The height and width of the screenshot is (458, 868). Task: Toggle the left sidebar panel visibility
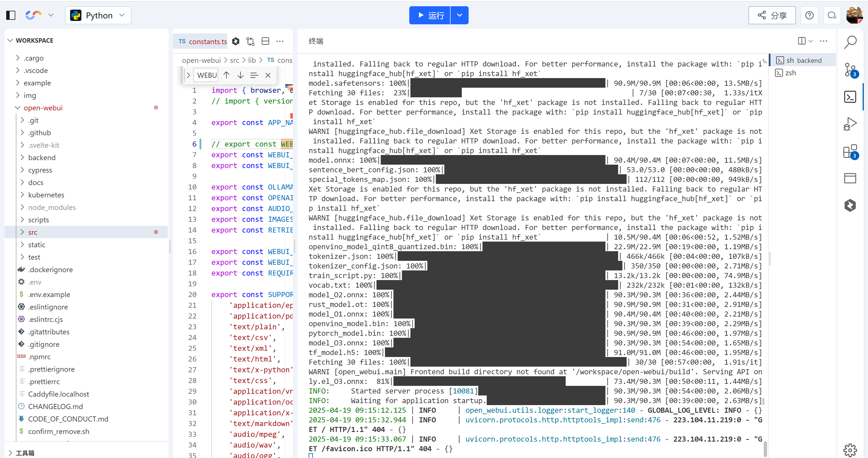click(x=11, y=15)
